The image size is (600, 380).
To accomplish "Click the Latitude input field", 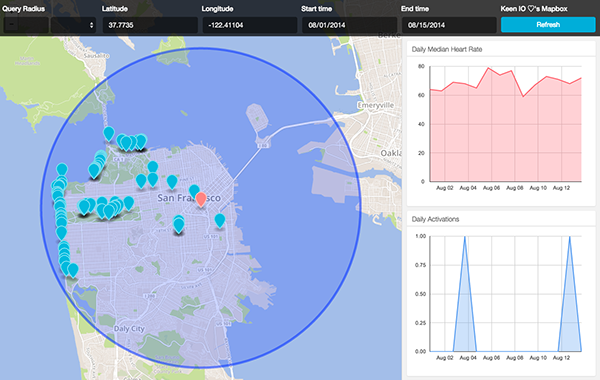I will pos(150,25).
